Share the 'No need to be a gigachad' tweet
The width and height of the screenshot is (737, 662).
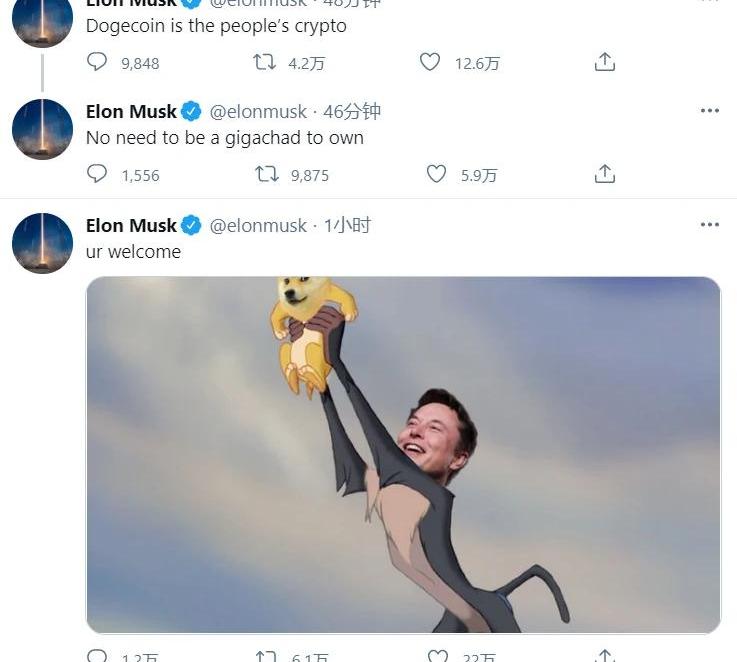click(604, 174)
